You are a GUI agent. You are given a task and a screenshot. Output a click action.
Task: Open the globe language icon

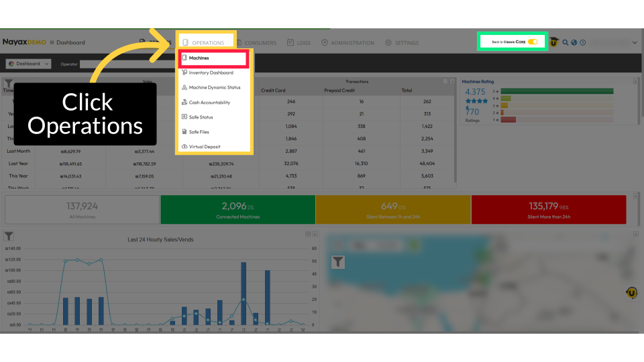pyautogui.click(x=574, y=43)
